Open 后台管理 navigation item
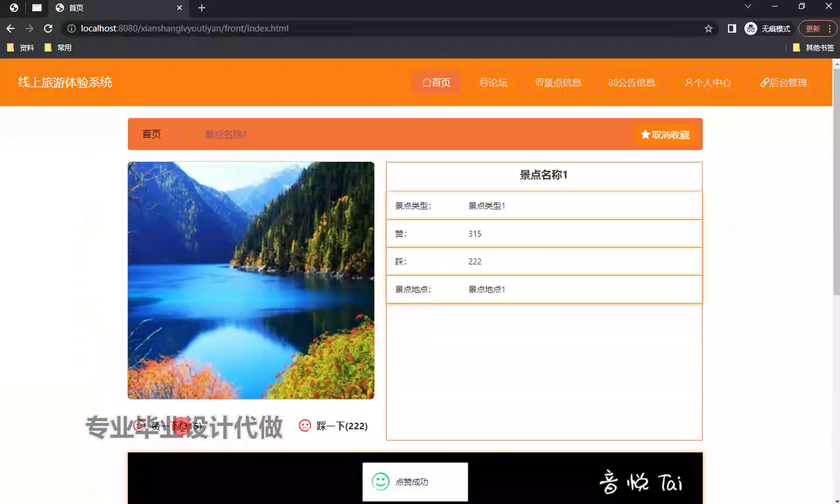This screenshot has height=504, width=840. coord(783,82)
